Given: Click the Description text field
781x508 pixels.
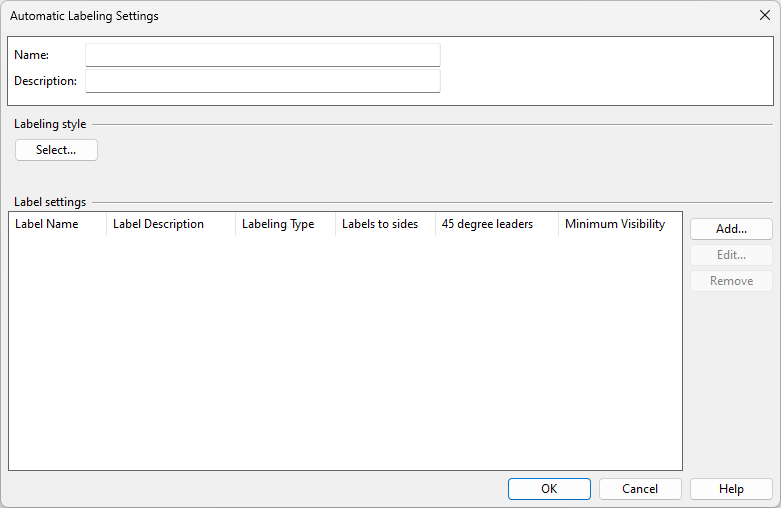Looking at the screenshot, I should [x=262, y=81].
